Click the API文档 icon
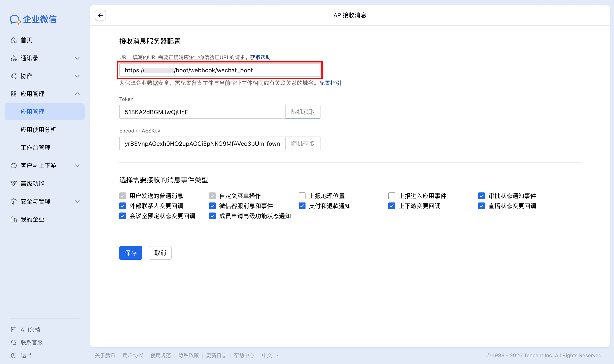The height and width of the screenshot is (364, 614). (x=14, y=329)
